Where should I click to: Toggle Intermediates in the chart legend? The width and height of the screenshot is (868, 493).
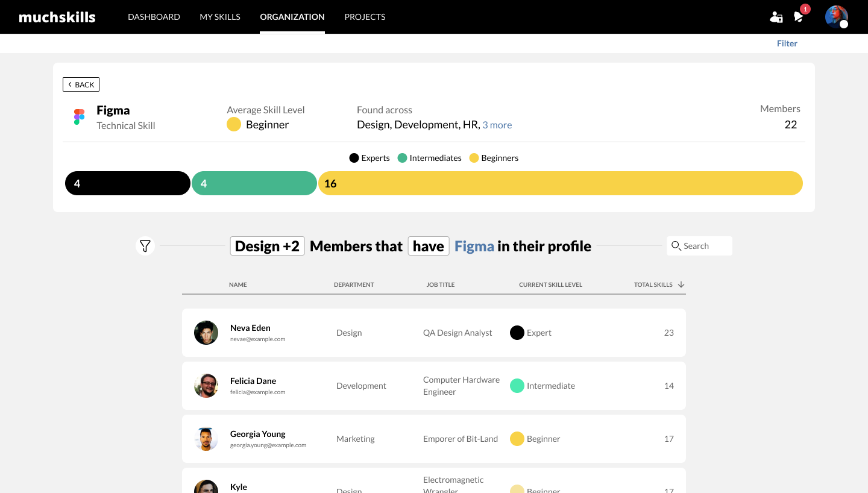pyautogui.click(x=430, y=158)
